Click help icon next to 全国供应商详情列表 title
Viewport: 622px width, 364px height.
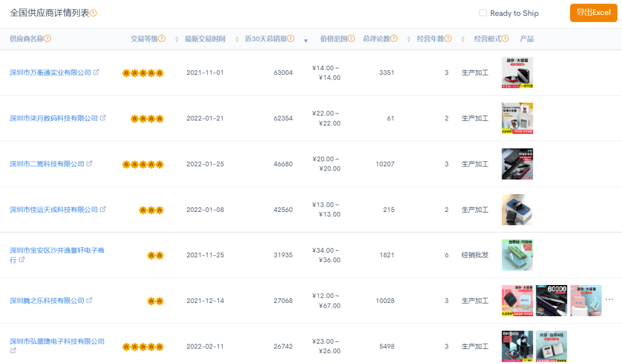(93, 13)
